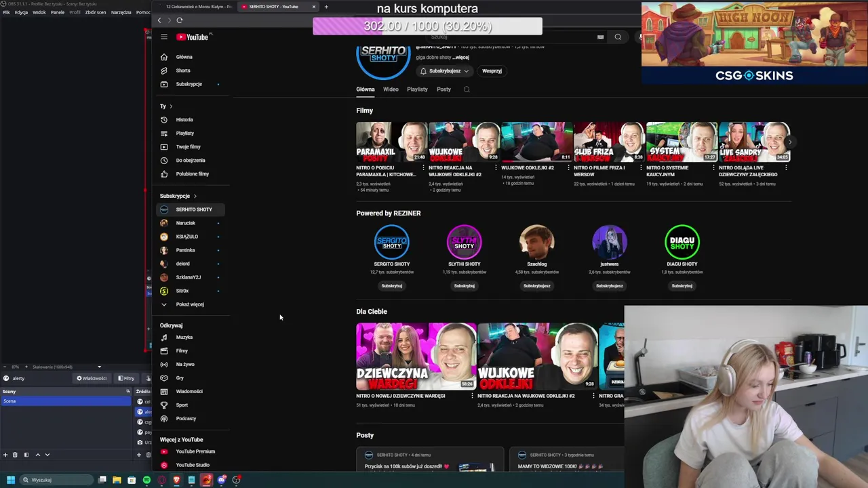Switch to Wideo channel tab
Image resolution: width=868 pixels, height=488 pixels.
coord(391,89)
